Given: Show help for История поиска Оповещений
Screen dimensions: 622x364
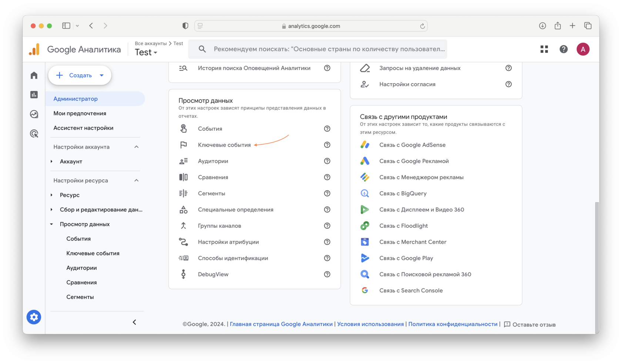Looking at the screenshot, I should [x=327, y=68].
